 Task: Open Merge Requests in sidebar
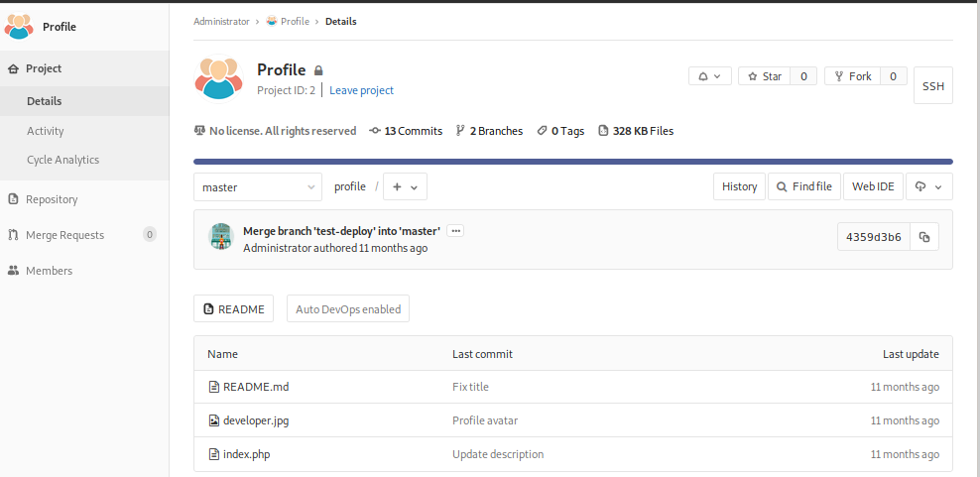pos(64,235)
